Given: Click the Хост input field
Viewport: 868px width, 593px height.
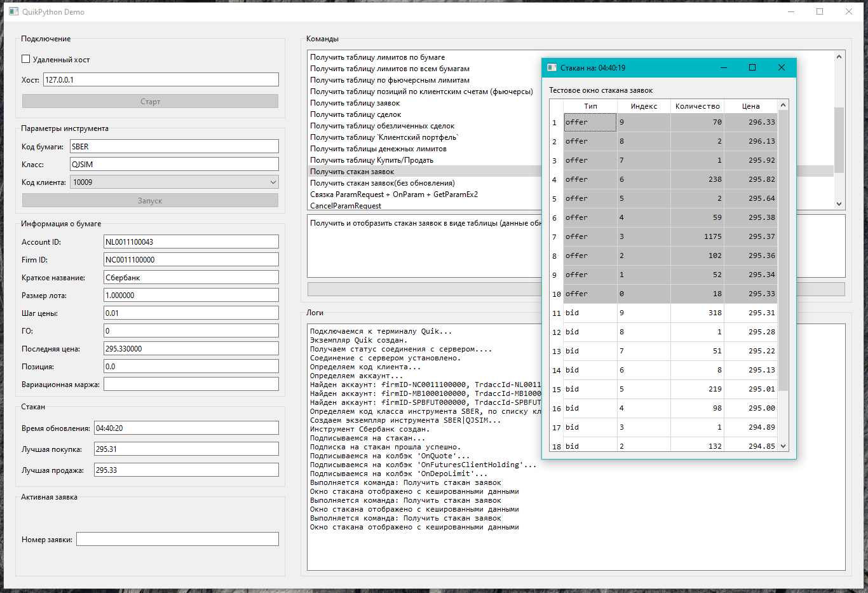Looking at the screenshot, I should coord(160,80).
